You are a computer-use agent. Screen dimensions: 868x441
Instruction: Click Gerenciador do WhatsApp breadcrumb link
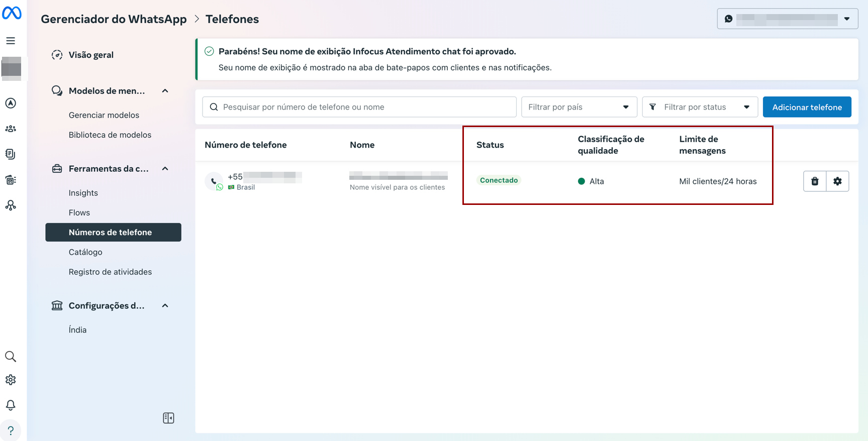pos(114,19)
